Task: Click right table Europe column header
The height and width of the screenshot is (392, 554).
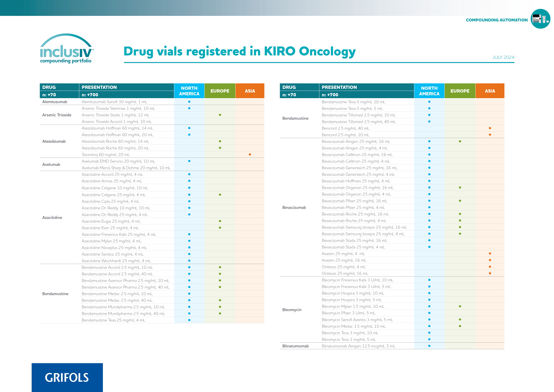Action: click(460, 91)
